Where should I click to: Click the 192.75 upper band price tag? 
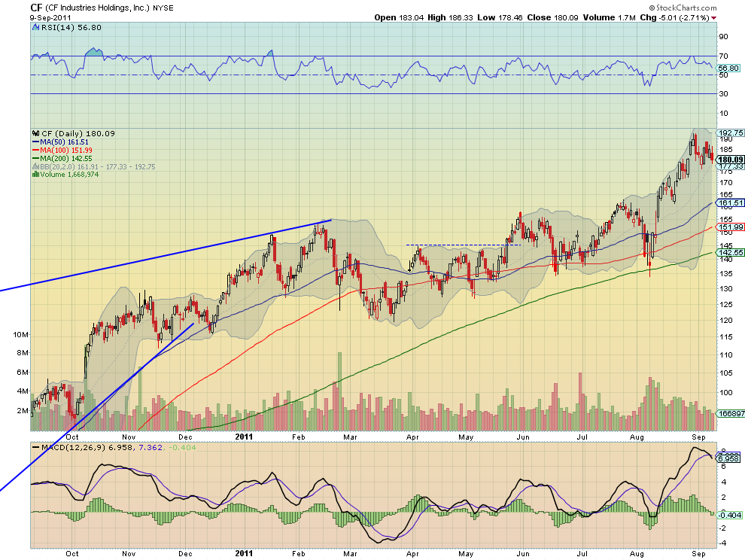(731, 133)
